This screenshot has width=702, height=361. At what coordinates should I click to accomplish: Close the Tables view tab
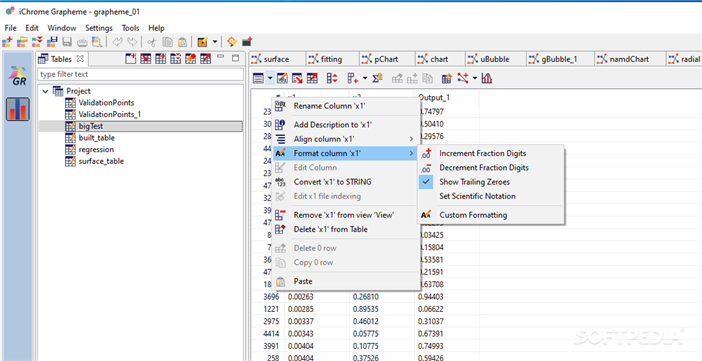coord(81,59)
